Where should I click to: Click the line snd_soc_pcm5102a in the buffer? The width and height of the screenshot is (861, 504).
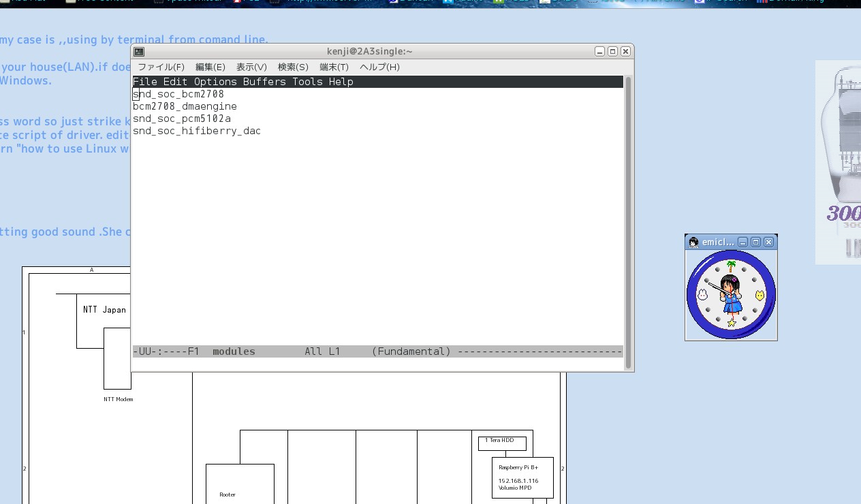click(x=182, y=118)
